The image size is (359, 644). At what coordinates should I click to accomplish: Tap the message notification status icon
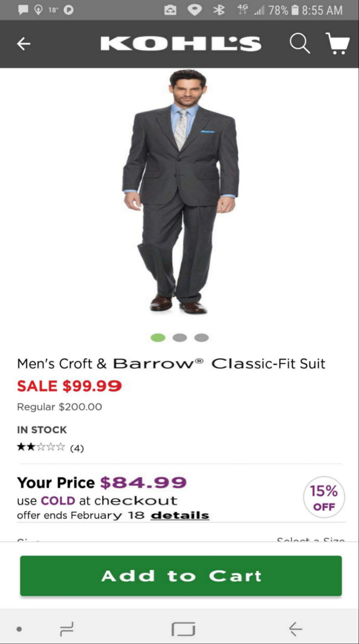tap(23, 10)
